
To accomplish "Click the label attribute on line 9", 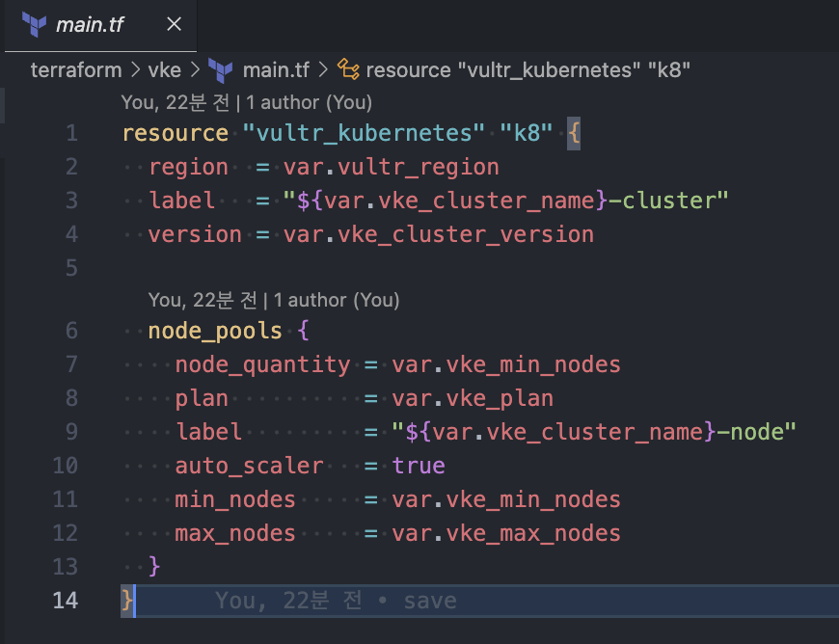I will [208, 432].
